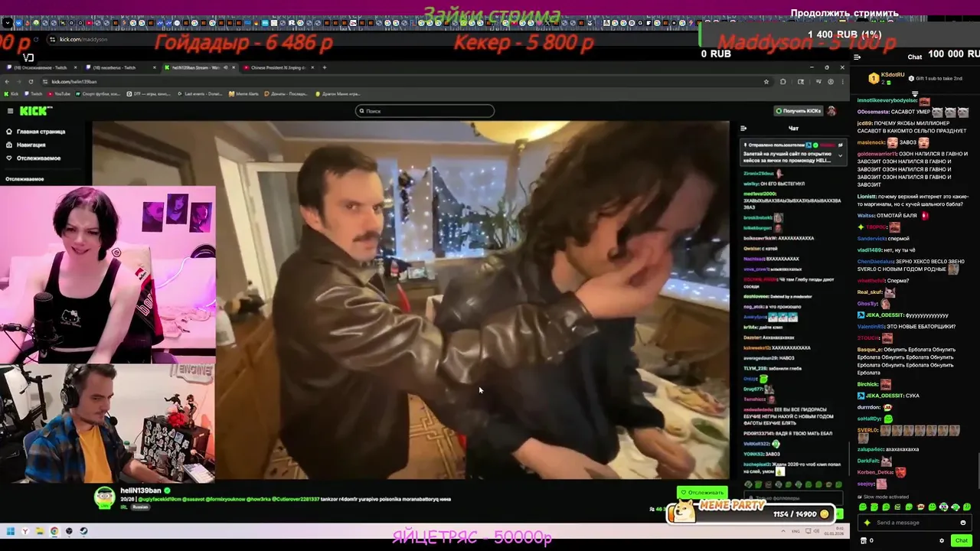Open the Windows Start button

tap(11, 531)
